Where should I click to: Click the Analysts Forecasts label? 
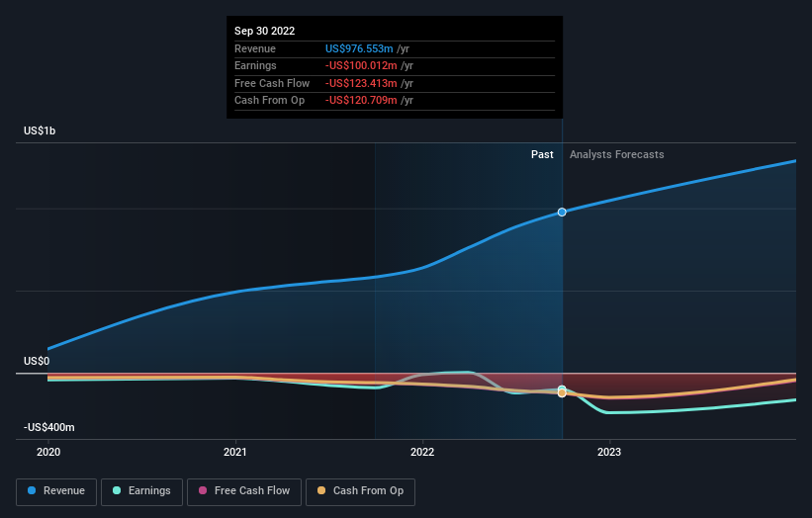617,154
